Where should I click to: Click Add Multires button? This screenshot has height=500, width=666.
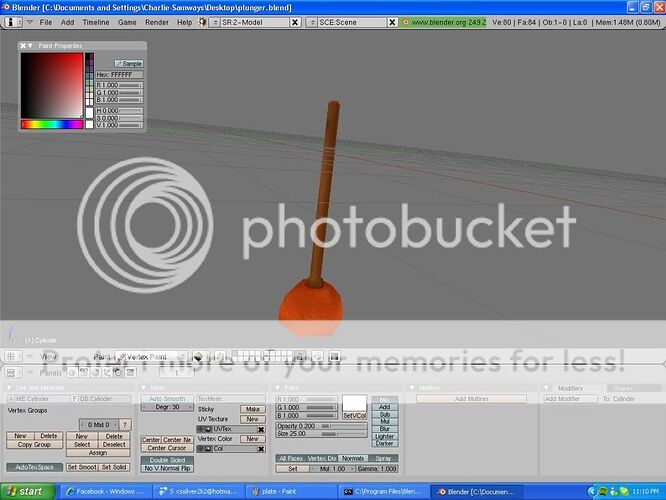[471, 399]
